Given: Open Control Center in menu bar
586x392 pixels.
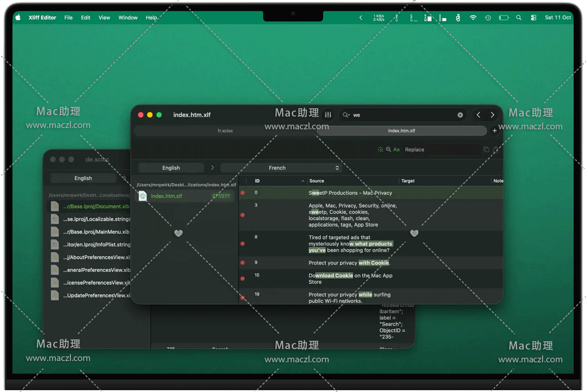Looking at the screenshot, I should click(533, 17).
